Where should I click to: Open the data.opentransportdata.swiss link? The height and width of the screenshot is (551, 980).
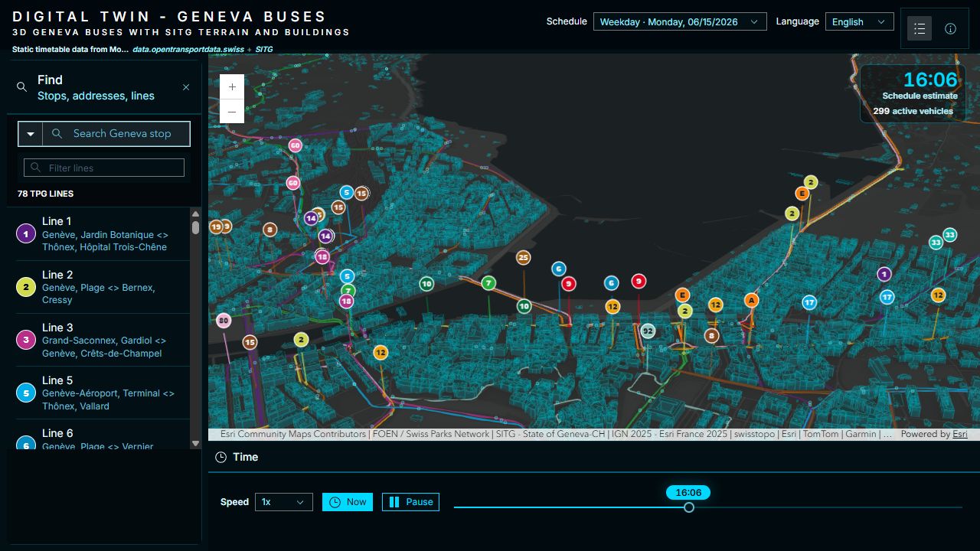pyautogui.click(x=188, y=49)
